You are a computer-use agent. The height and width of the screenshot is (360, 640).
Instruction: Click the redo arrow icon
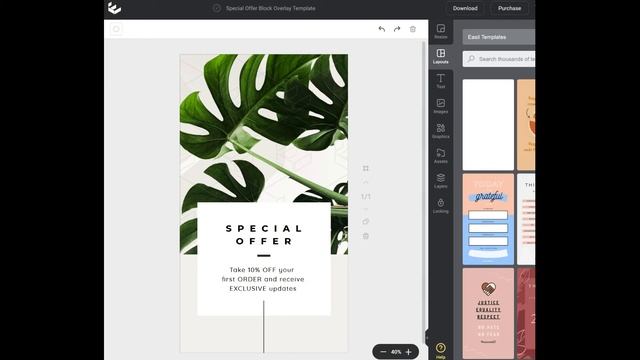pos(397,29)
